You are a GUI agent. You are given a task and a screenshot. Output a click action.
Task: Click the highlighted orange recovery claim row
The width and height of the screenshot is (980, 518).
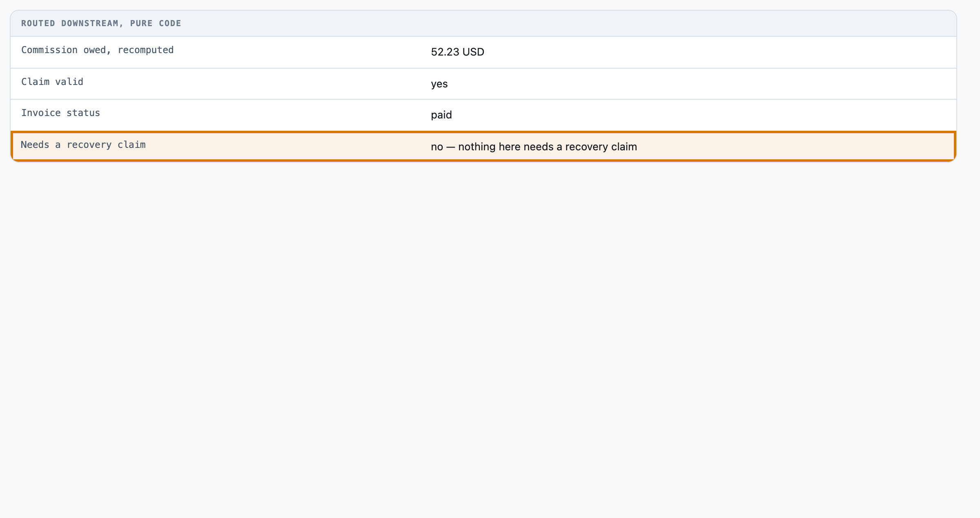483,146
